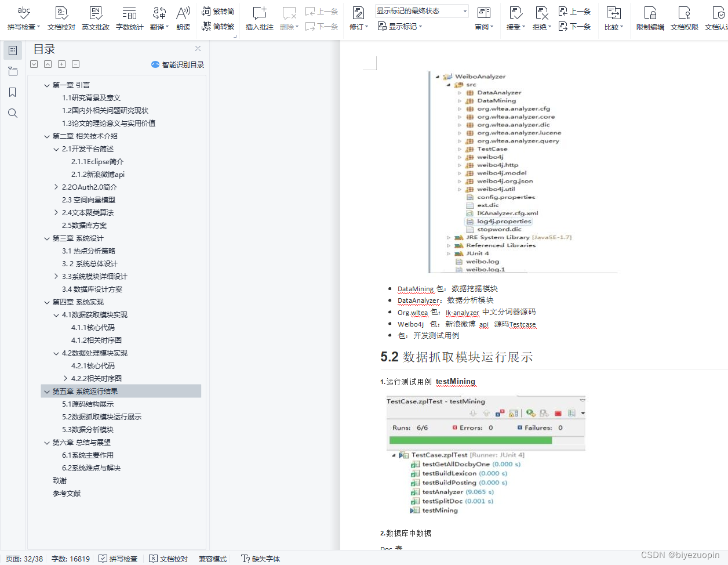Collapse 2.1开发平台简述 node
Image resolution: width=728 pixels, height=565 pixels.
(x=56, y=149)
